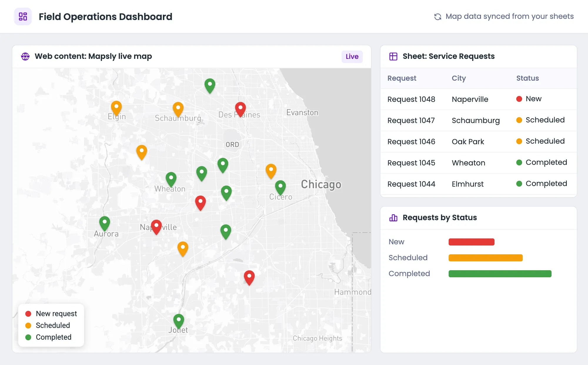This screenshot has height=365, width=588.
Task: Click Scheduled legend entry on map
Action: (x=47, y=326)
